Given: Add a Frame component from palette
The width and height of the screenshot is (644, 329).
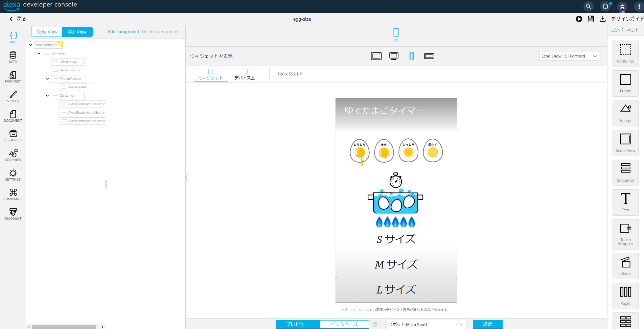Looking at the screenshot, I should tap(625, 84).
